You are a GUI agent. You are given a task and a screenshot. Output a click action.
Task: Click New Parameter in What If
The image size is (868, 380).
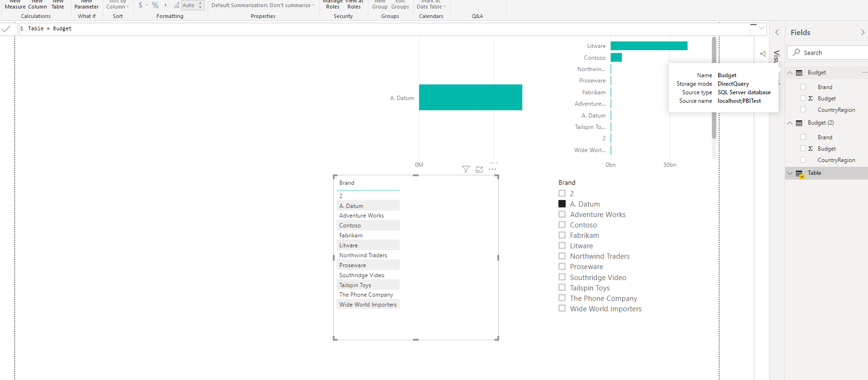pyautogui.click(x=87, y=4)
